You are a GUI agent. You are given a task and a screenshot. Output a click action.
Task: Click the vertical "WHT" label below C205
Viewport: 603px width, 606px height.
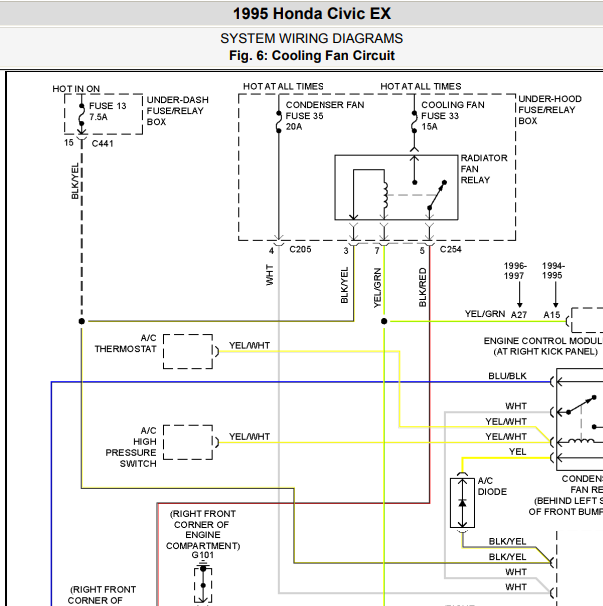click(x=270, y=275)
